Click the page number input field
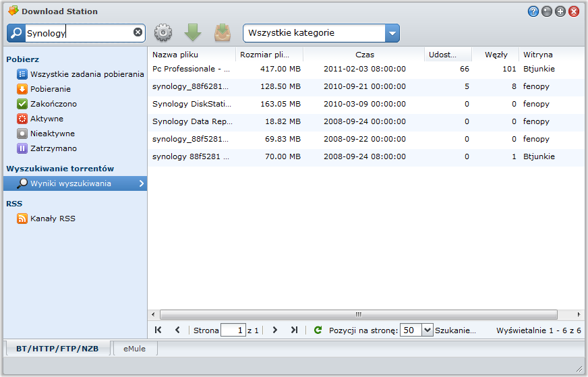 [x=233, y=330]
